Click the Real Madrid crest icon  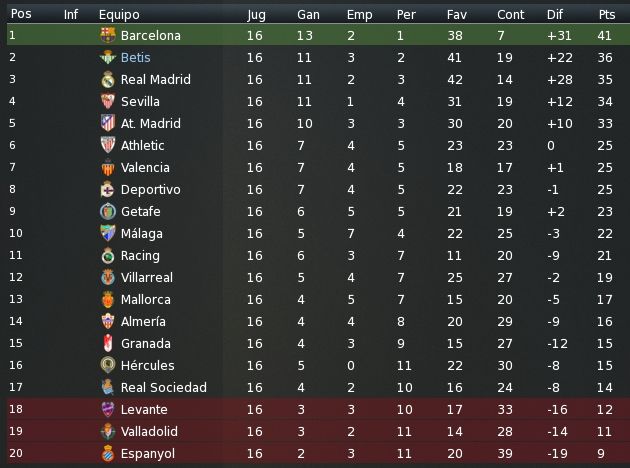tap(108, 80)
